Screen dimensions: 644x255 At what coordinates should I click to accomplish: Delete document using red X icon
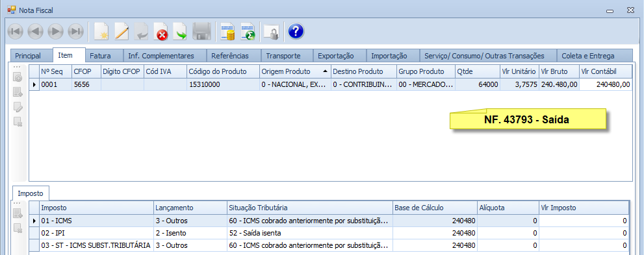(x=161, y=32)
